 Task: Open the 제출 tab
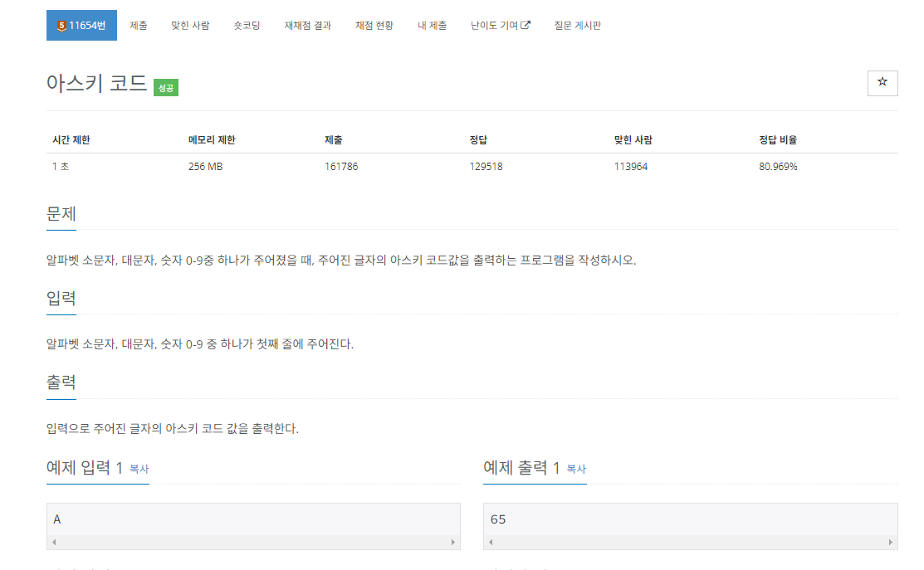(139, 26)
